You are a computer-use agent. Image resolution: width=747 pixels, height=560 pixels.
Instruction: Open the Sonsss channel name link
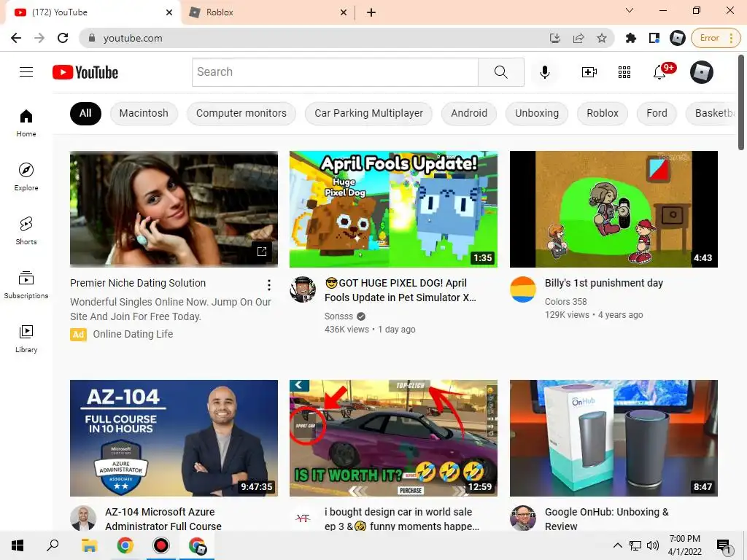tap(338, 316)
